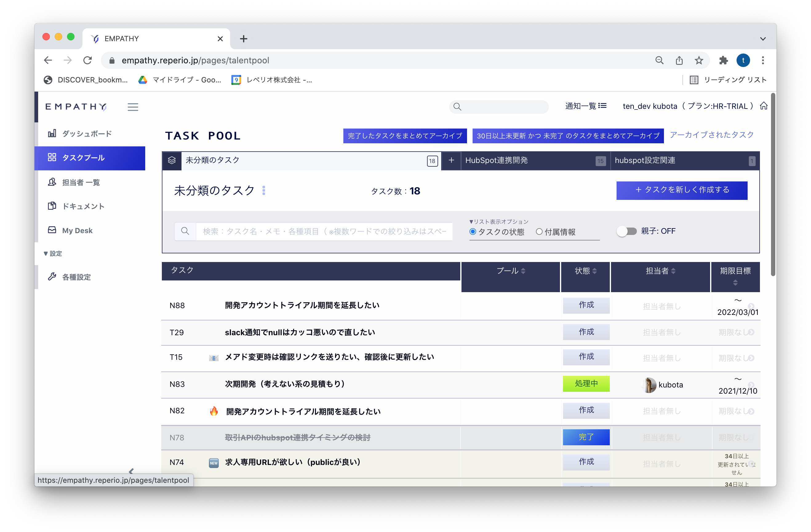Change N83 status 処理中 badge
This screenshot has width=811, height=532.
(586, 384)
